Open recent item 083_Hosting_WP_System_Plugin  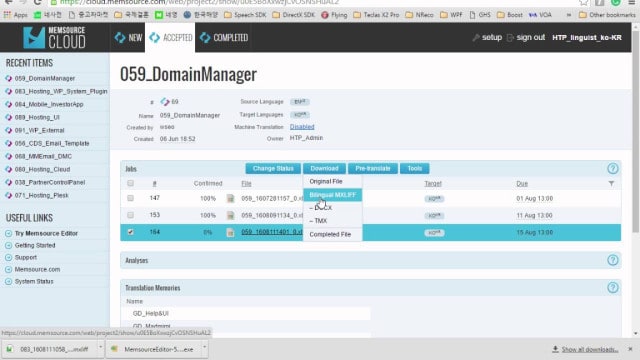point(61,91)
